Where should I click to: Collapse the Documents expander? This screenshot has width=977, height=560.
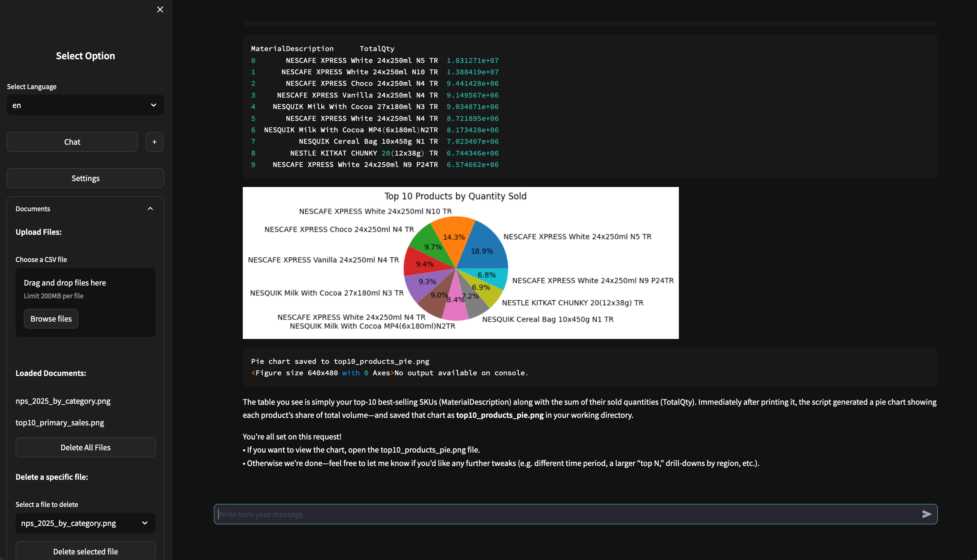coord(86,209)
